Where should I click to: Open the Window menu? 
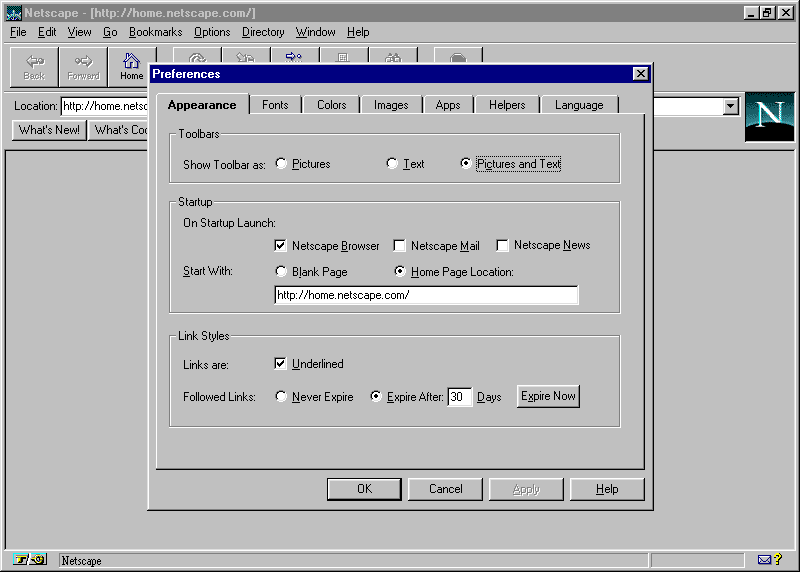coord(316,32)
